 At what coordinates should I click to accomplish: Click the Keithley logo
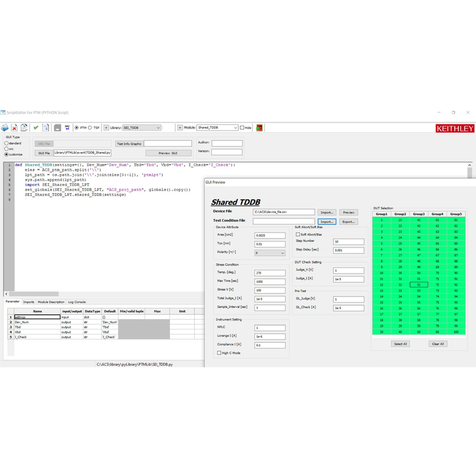[x=455, y=129]
